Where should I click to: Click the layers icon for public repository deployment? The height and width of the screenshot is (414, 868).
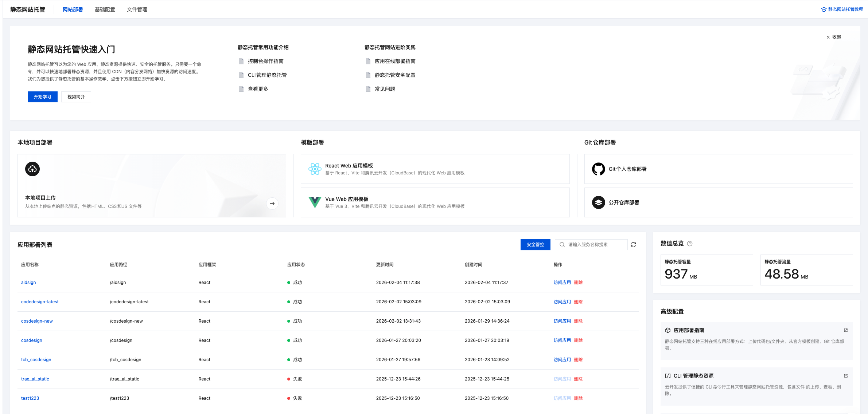coord(598,202)
